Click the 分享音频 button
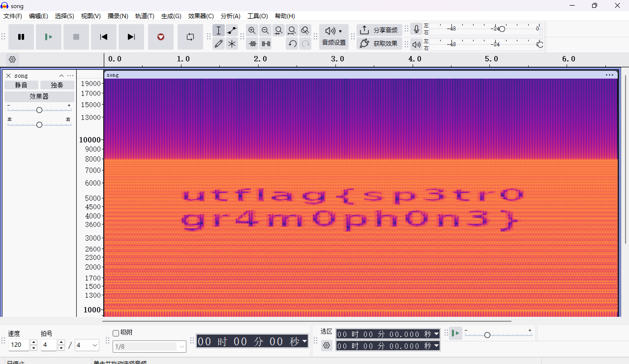The width and height of the screenshot is (629, 364). (379, 30)
